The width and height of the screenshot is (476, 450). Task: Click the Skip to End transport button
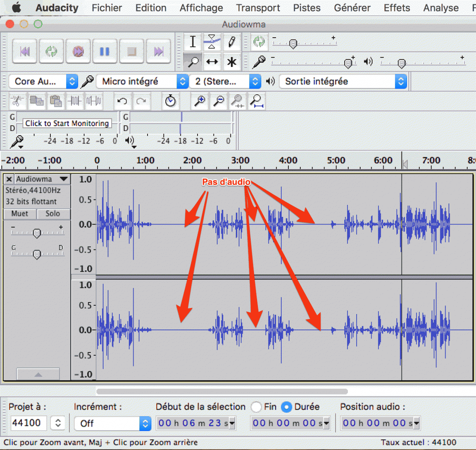click(x=158, y=51)
